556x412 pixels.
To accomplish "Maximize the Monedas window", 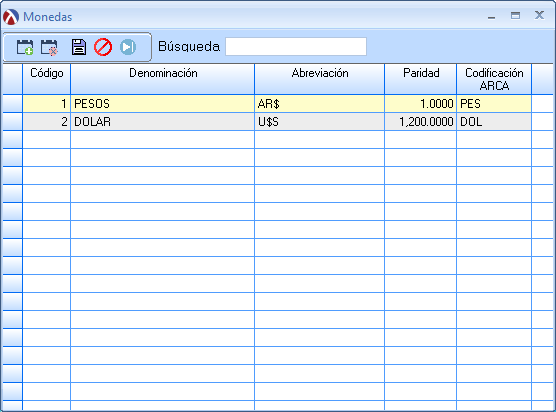I will point(515,15).
